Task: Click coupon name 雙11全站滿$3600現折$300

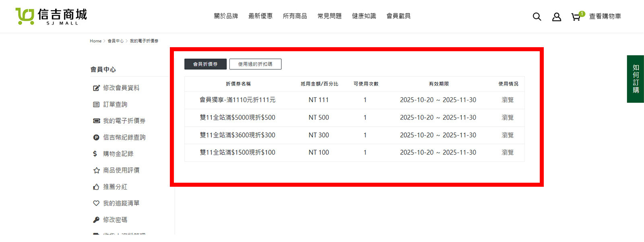Action: [237, 135]
